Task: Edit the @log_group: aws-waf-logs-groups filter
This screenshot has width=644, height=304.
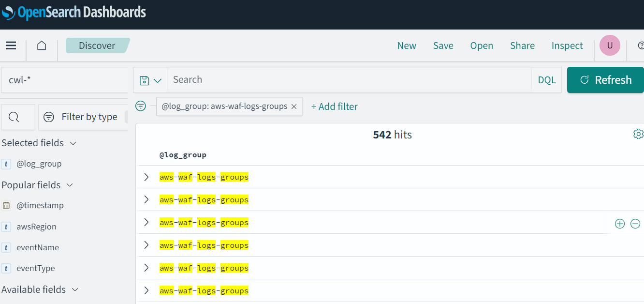Action: 224,106
